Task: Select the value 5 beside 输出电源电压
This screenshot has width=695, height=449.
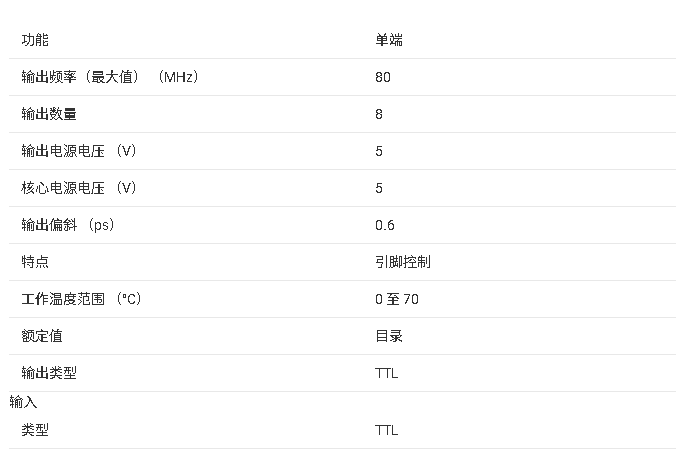Action: 379,151
